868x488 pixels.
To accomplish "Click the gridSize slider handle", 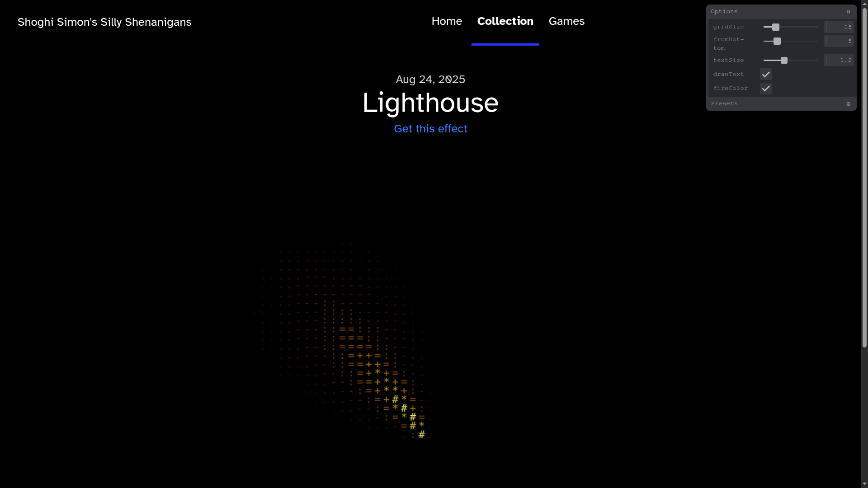I will point(776,27).
